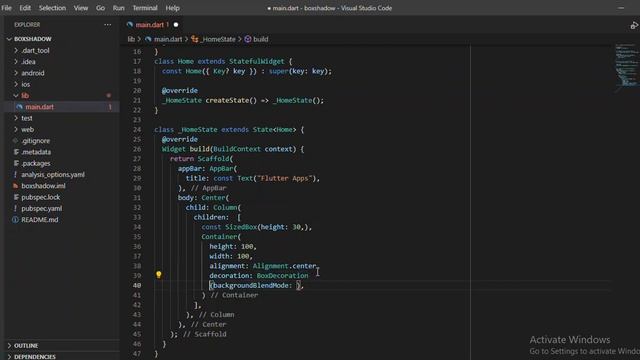Open the Selection menu

tap(52, 8)
